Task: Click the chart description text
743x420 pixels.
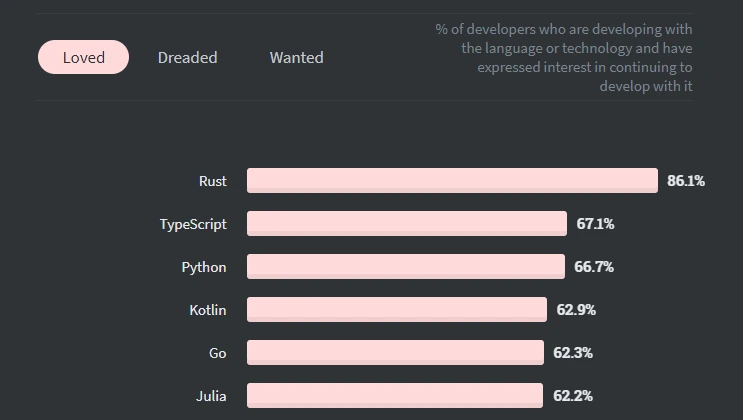Action: (x=564, y=58)
